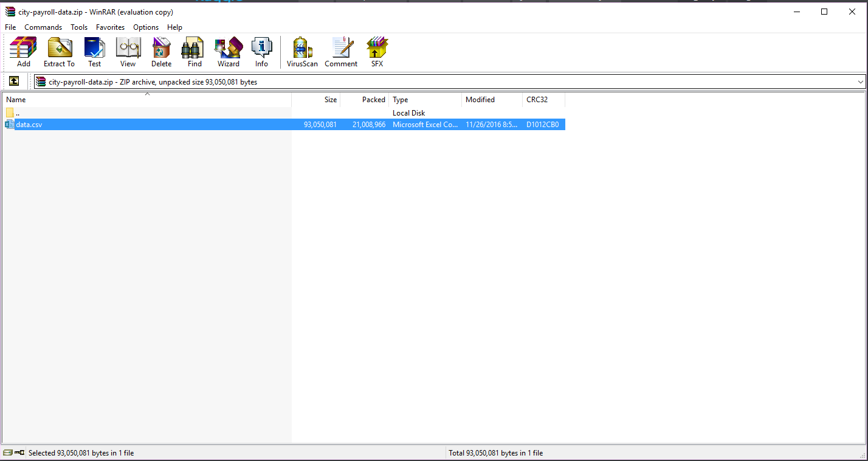Open the Tools menu
This screenshot has width=868, height=461.
79,27
